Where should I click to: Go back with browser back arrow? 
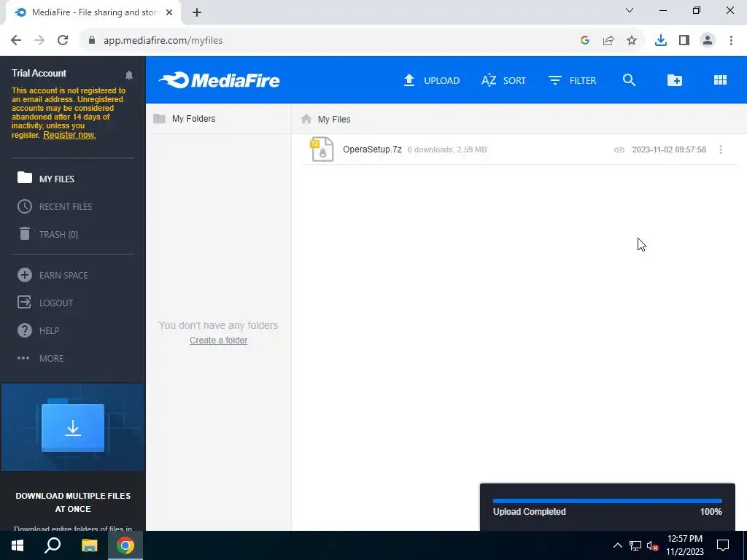click(16, 41)
